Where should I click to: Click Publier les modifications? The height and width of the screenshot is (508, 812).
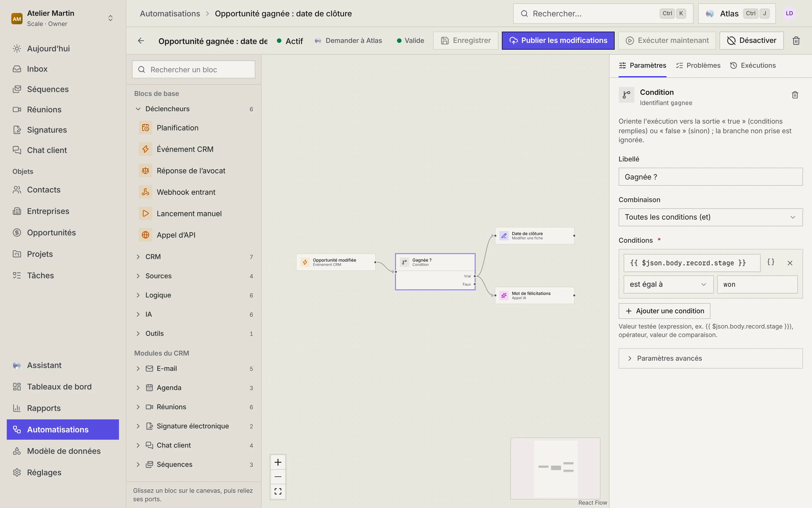(558, 41)
